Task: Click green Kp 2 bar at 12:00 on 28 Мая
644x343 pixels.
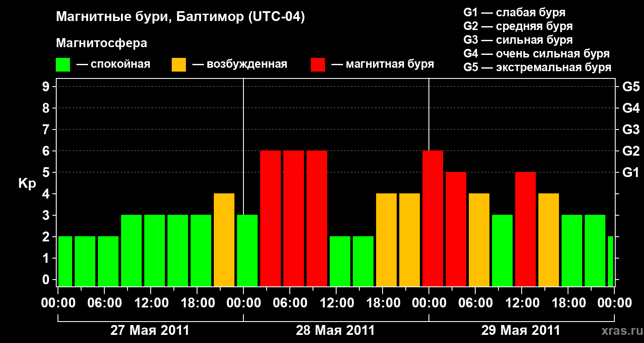Action: pyautogui.click(x=340, y=261)
